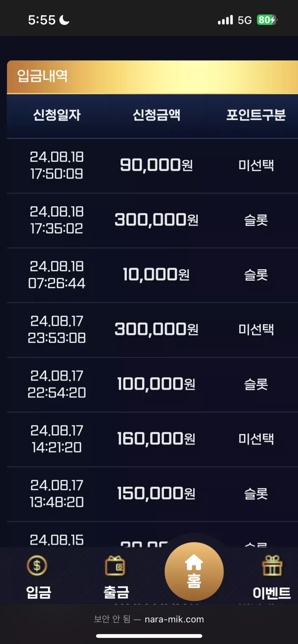Viewport: 298px width, 644px height.
Task: Sort by 신청일자 column header
Action: [x=57, y=115]
